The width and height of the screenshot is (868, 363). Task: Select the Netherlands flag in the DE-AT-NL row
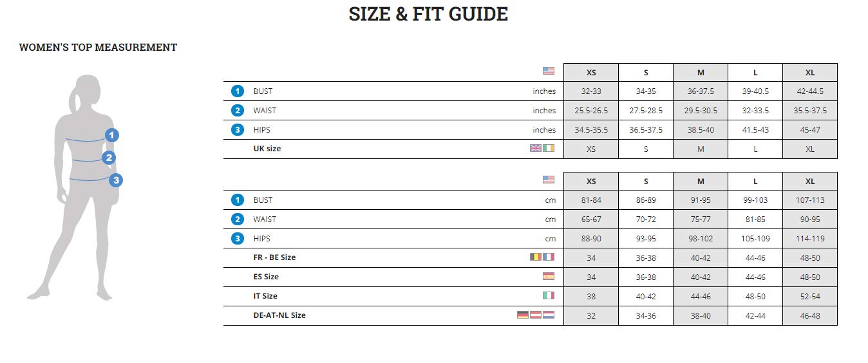[x=548, y=315]
